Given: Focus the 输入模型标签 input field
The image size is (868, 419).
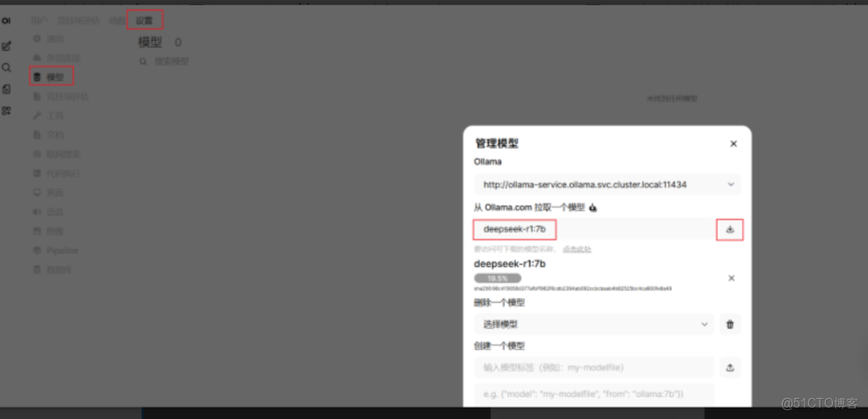Looking at the screenshot, I should (594, 367).
